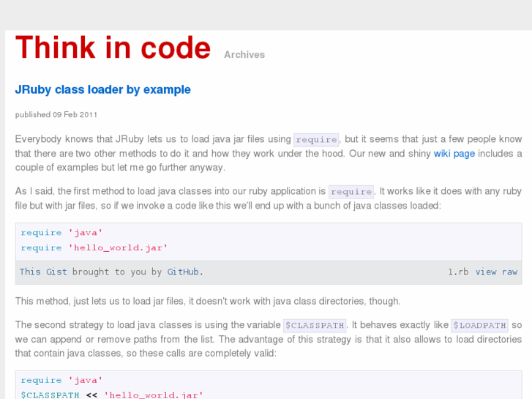The image size is (532, 399).
Task: Follow the "wiki page" link
Action: [x=454, y=154]
